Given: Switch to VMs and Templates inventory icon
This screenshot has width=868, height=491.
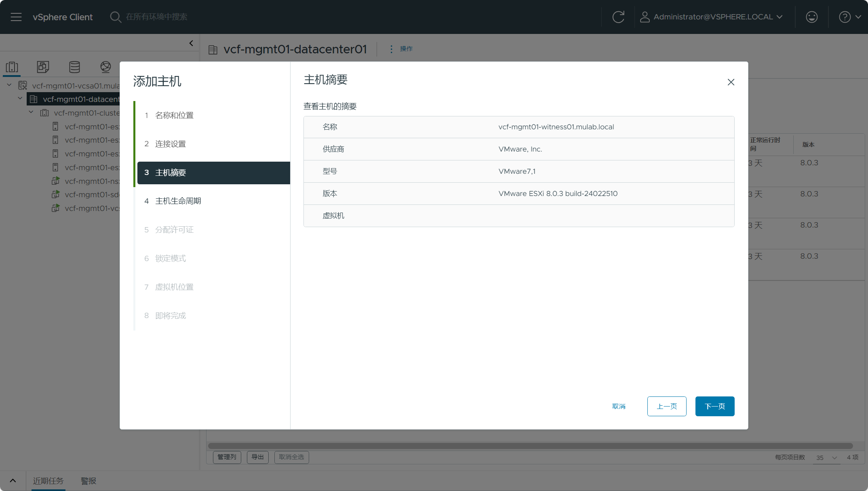Looking at the screenshot, I should pos(43,67).
